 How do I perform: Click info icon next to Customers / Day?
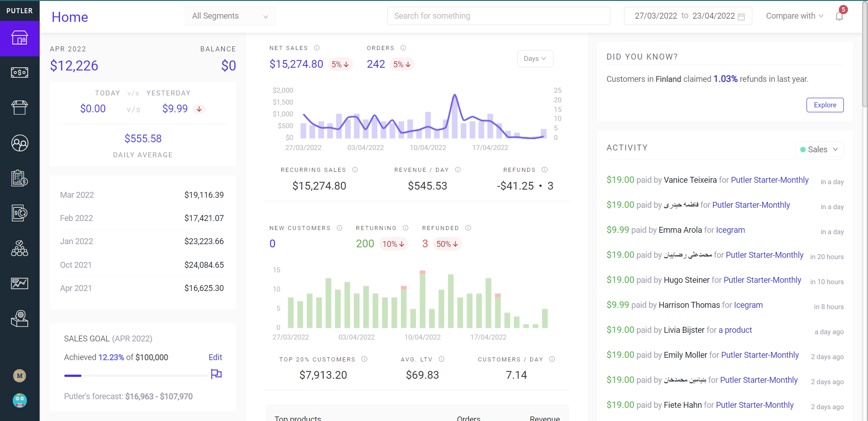pyautogui.click(x=552, y=359)
